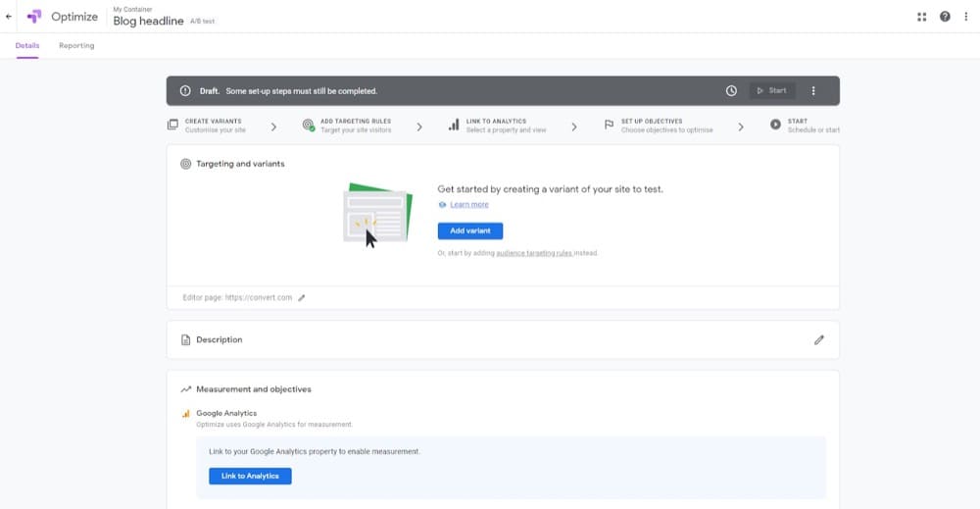Select the Details tab

[27, 46]
